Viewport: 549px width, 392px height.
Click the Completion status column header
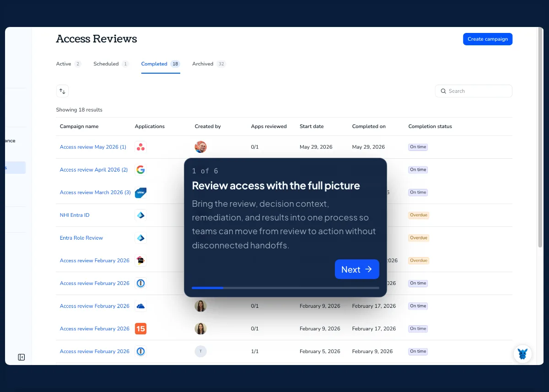[430, 126]
